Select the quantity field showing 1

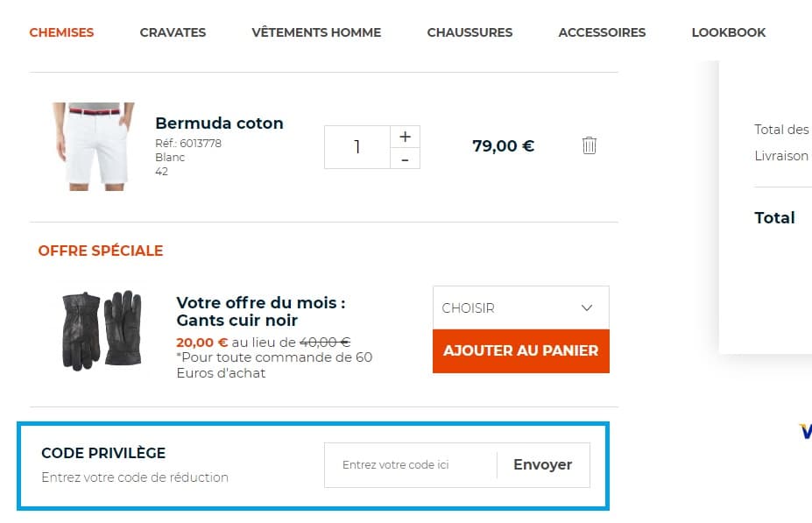point(357,146)
